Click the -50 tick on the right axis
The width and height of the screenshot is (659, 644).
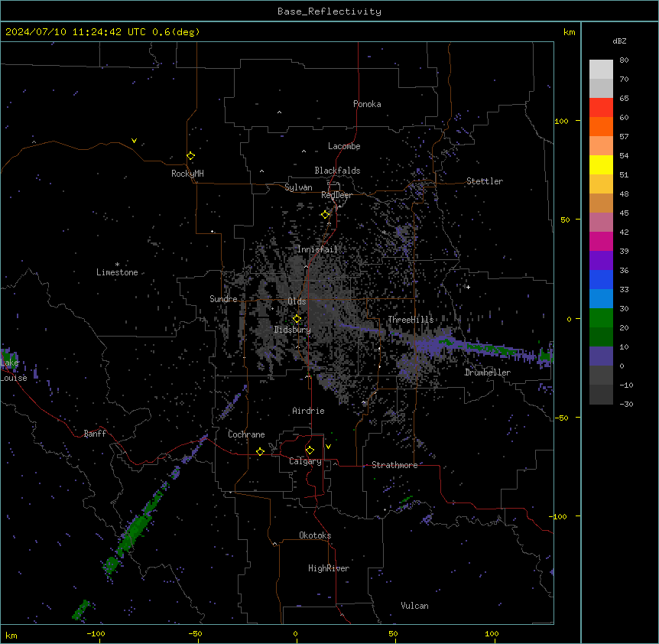(x=561, y=418)
